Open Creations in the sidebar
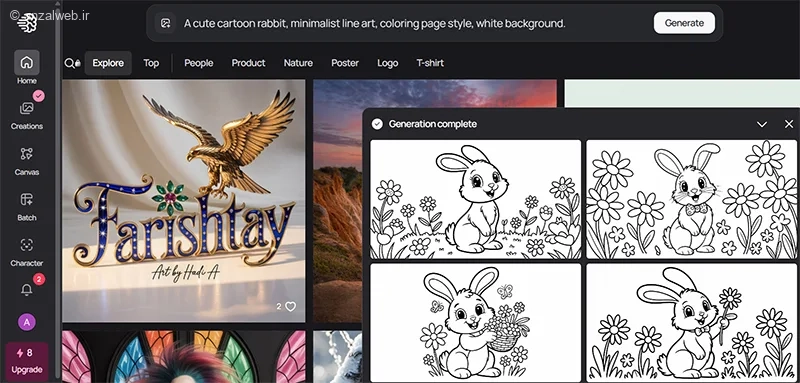The image size is (800, 383). pos(27,115)
